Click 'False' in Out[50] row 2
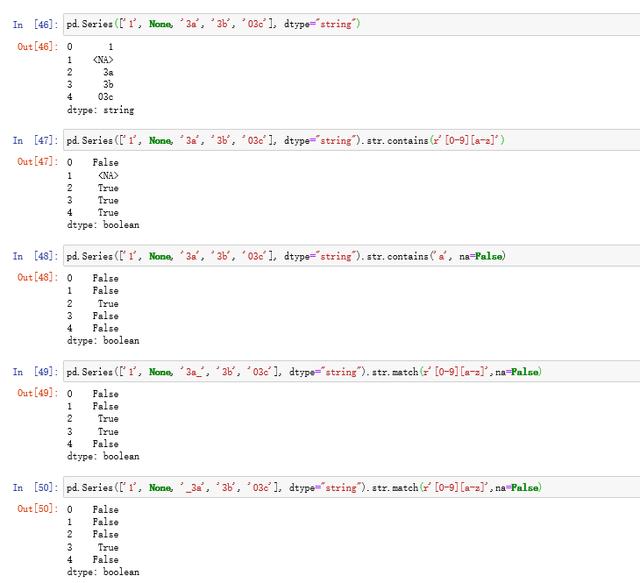 click(106, 534)
